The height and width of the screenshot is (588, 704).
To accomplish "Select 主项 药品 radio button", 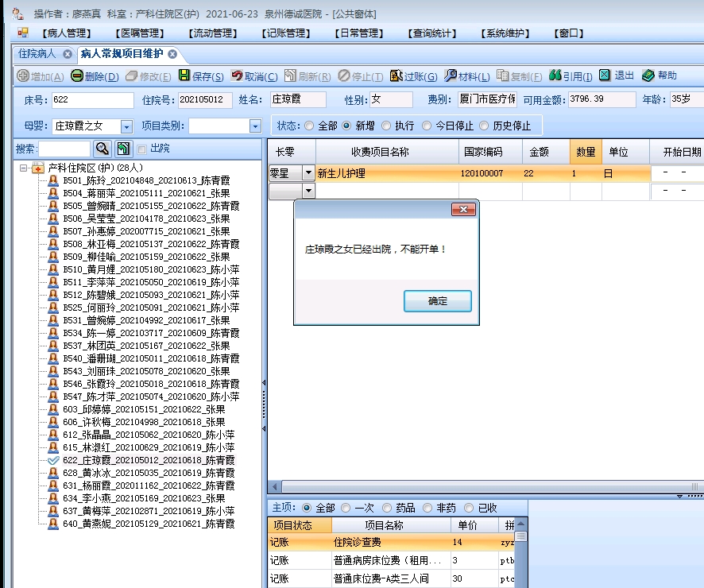I will 387,508.
